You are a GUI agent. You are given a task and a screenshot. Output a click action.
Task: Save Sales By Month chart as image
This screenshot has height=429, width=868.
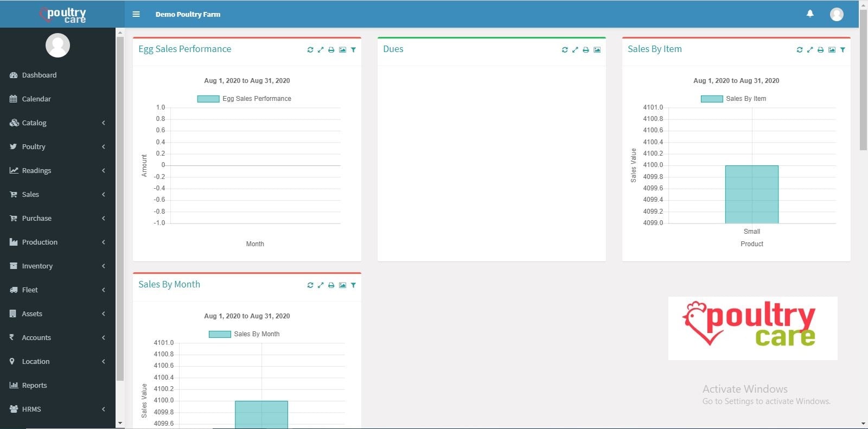(342, 285)
